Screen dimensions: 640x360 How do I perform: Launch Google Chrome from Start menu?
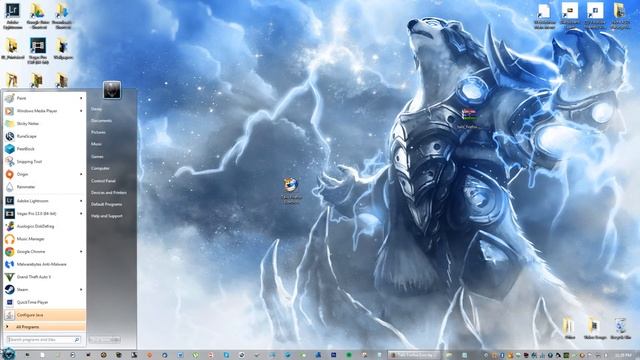(44, 251)
